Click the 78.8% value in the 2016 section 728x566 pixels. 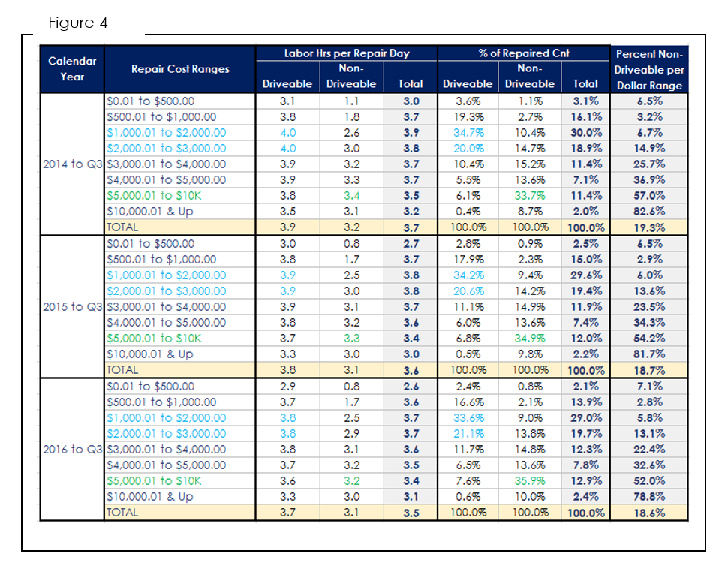point(649,496)
